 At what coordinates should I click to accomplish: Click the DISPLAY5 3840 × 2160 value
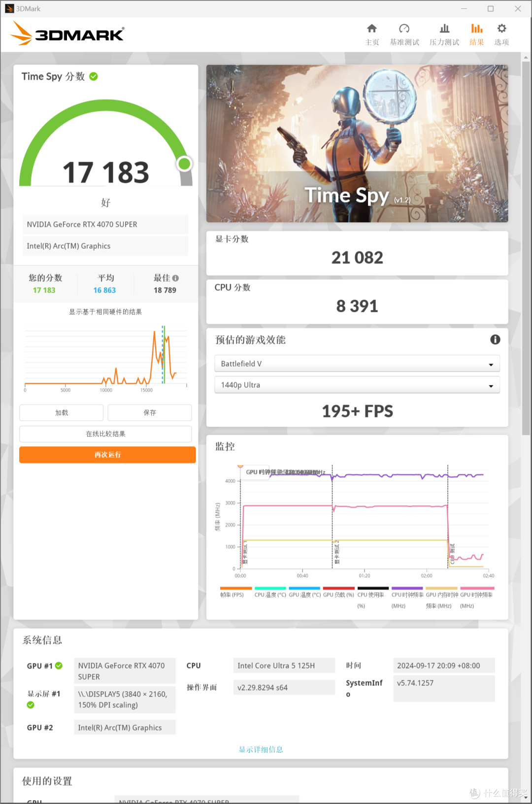pos(125,700)
